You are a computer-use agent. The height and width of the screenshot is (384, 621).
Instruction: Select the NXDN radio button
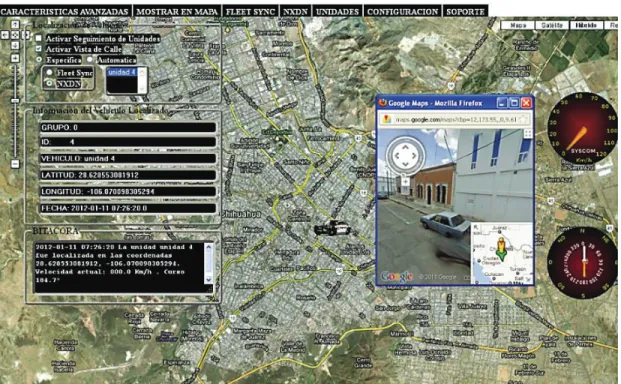pos(49,84)
